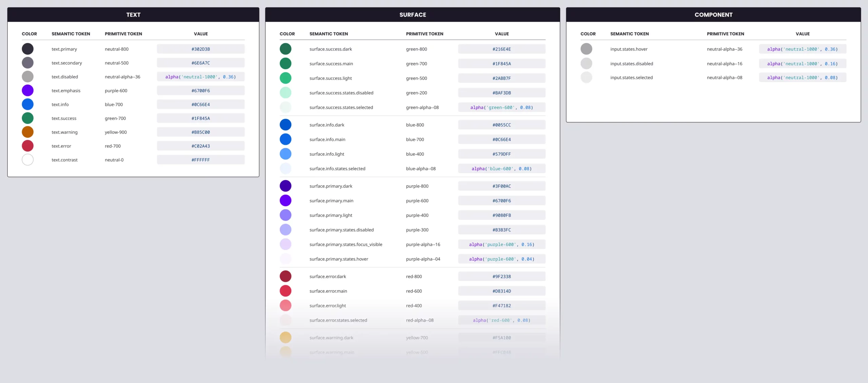This screenshot has height=383, width=868.
Task: Select the #3F00AC value box
Action: pos(502,186)
